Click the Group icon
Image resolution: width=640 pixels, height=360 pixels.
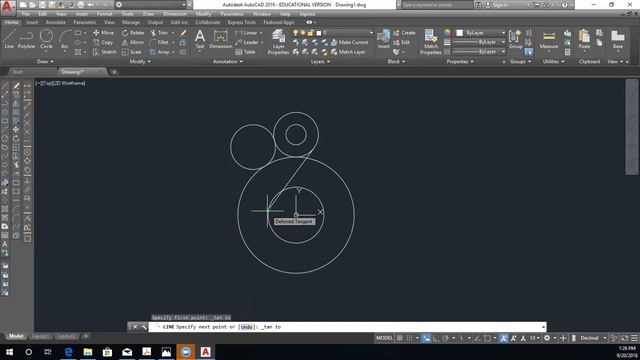(515, 39)
